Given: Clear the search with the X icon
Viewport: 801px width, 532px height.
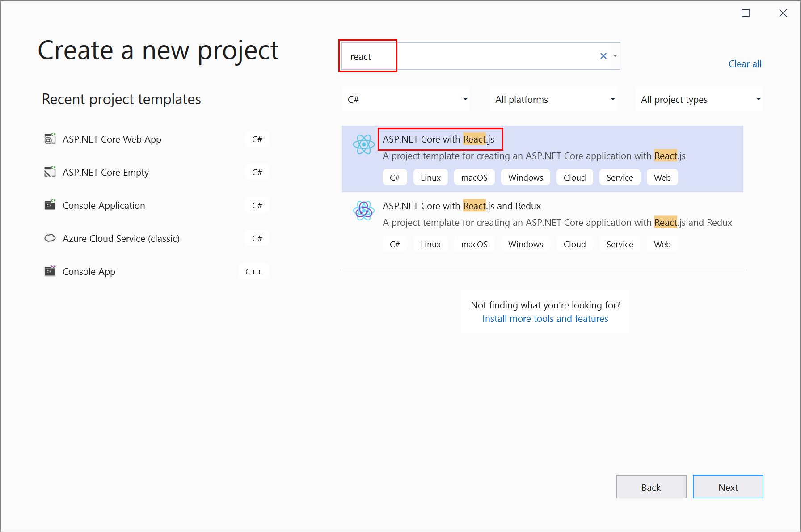Looking at the screenshot, I should (603, 55).
